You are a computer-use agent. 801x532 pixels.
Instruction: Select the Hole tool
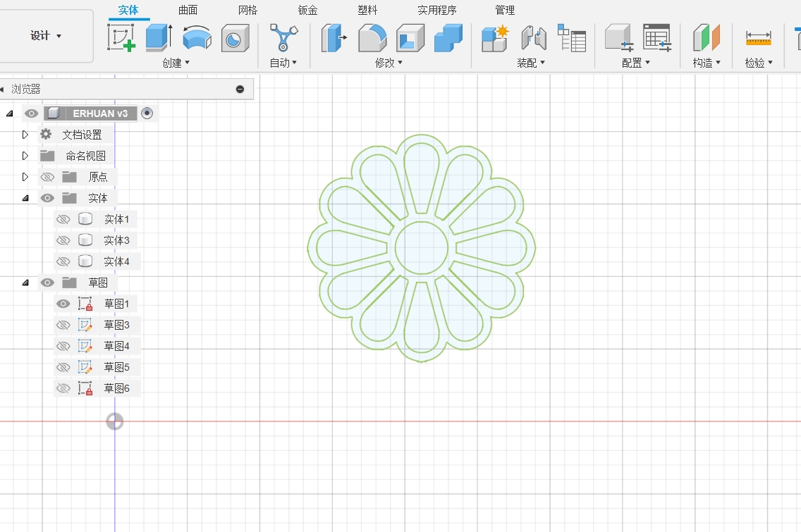coord(235,38)
